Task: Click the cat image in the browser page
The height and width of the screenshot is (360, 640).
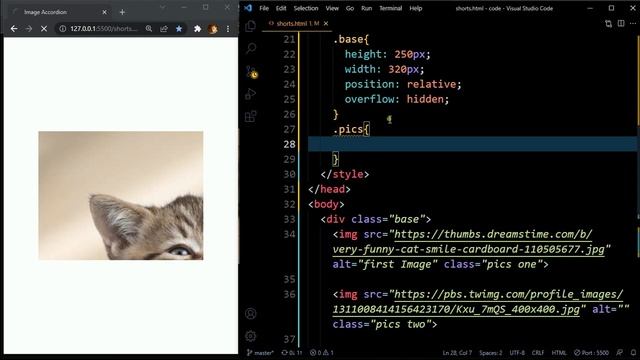Action: [121, 196]
